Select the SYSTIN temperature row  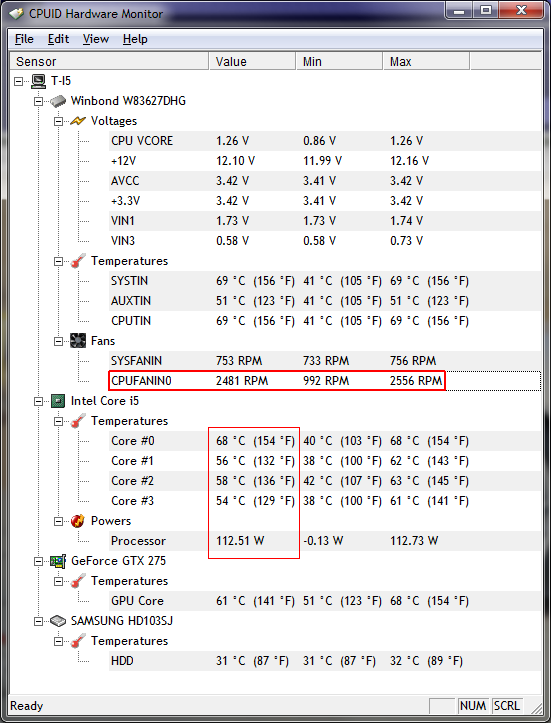325,281
